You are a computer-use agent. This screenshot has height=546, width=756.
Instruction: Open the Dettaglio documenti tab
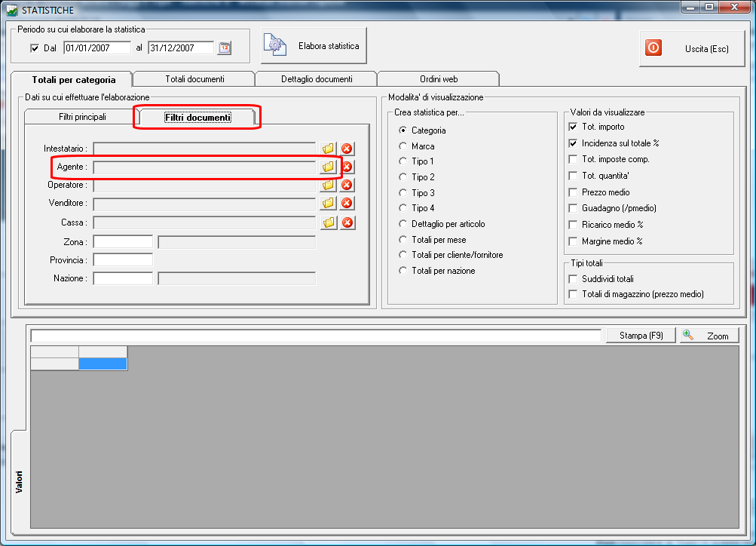[317, 79]
